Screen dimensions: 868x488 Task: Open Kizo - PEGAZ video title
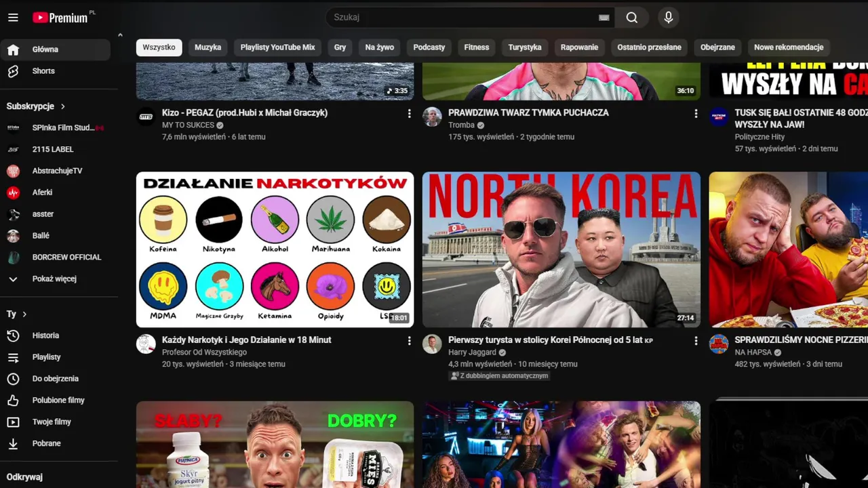pos(245,113)
